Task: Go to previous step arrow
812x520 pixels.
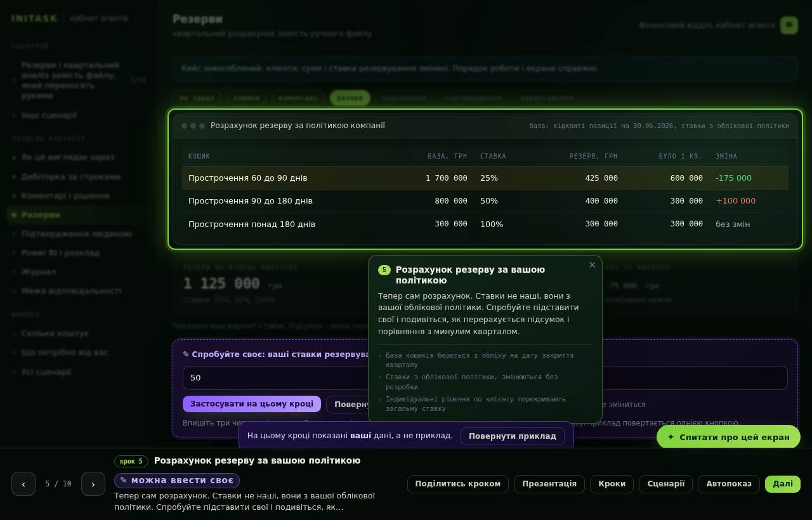Action: [x=23, y=484]
